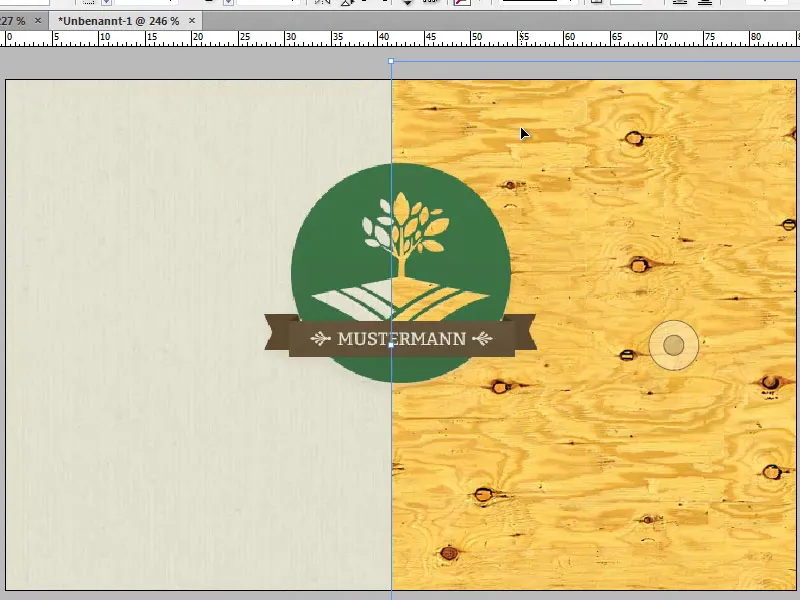Viewport: 800px width, 600px height.
Task: Close the document tab ending in 27 %
Action: pyautogui.click(x=38, y=21)
